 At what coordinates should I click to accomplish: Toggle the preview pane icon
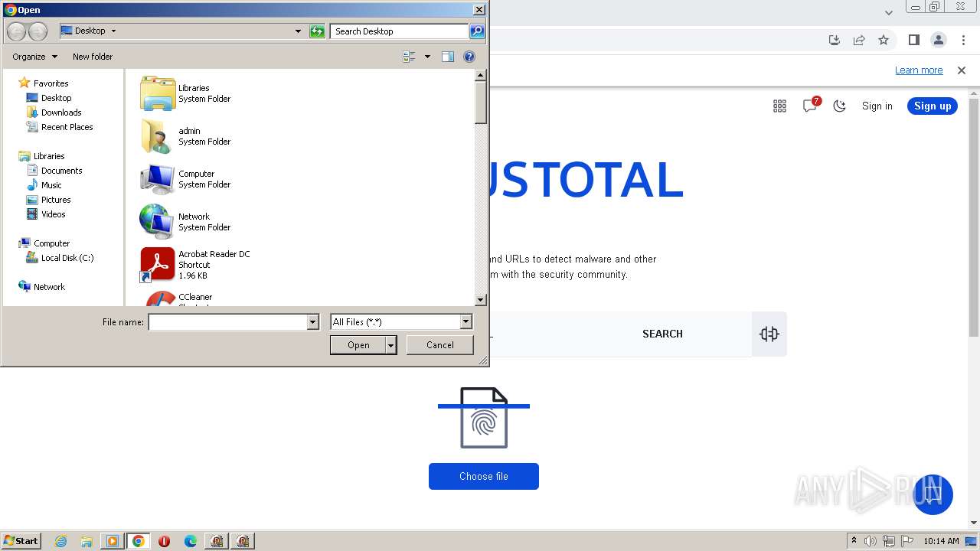coord(448,57)
